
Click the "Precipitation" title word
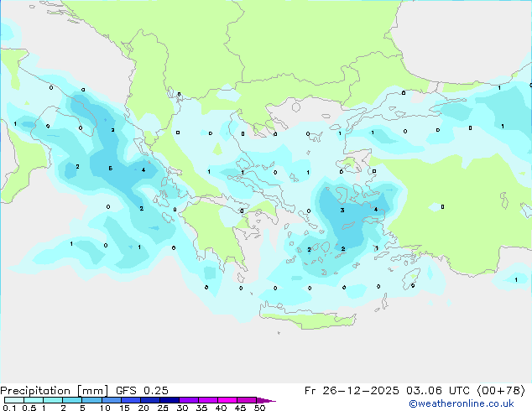coord(35,391)
